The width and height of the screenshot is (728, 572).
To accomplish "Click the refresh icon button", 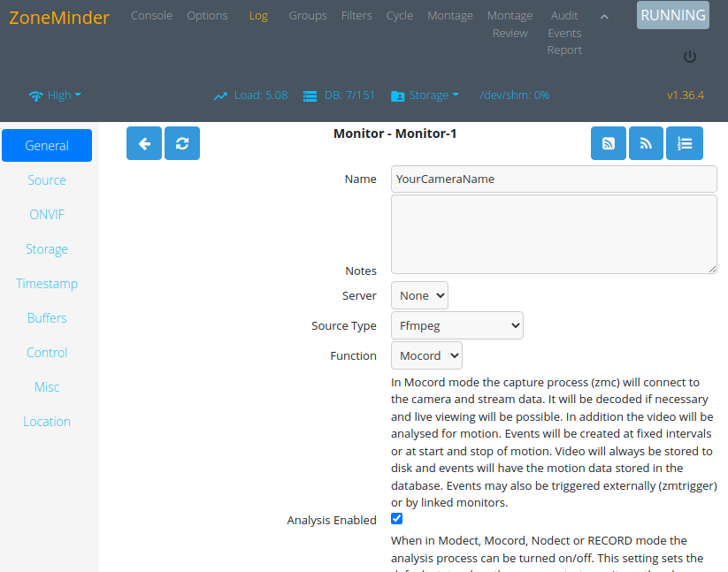I will (x=182, y=143).
